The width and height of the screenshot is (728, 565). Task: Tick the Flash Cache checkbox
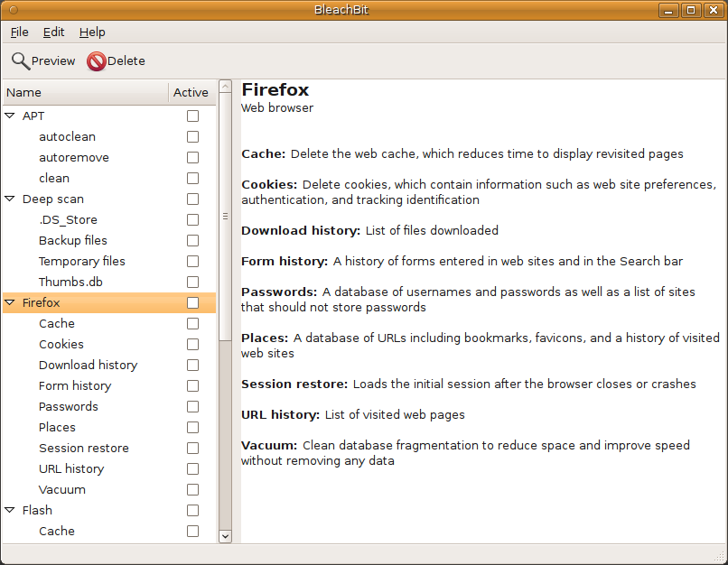tap(192, 531)
